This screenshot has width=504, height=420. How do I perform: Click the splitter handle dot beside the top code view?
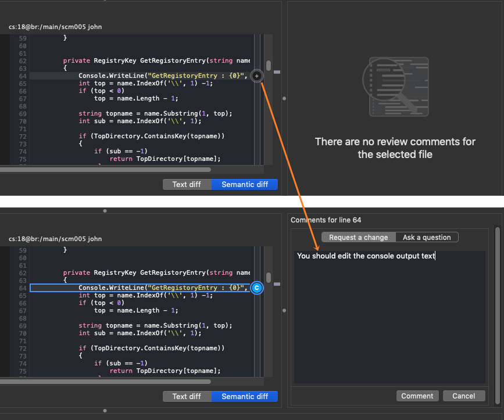coord(284,99)
